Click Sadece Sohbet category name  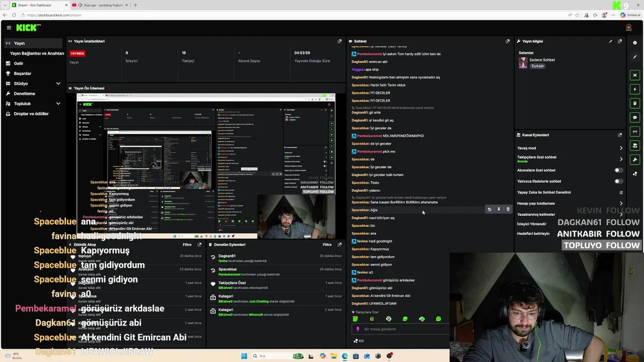coord(542,60)
